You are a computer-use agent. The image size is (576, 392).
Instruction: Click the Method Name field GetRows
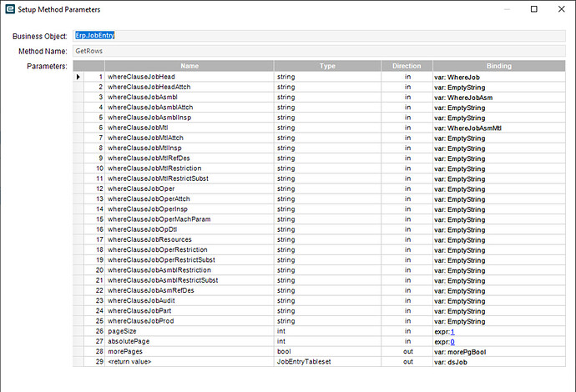pos(319,51)
